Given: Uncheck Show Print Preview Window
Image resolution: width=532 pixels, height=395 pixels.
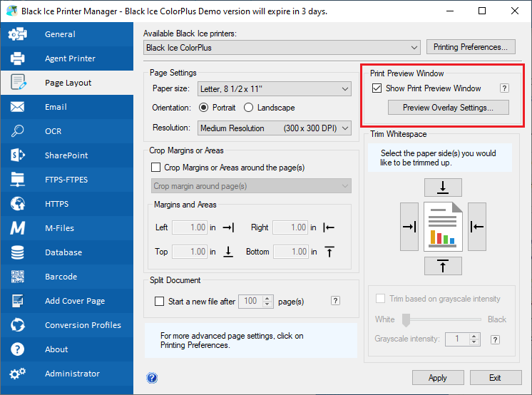Looking at the screenshot, I should coord(377,88).
